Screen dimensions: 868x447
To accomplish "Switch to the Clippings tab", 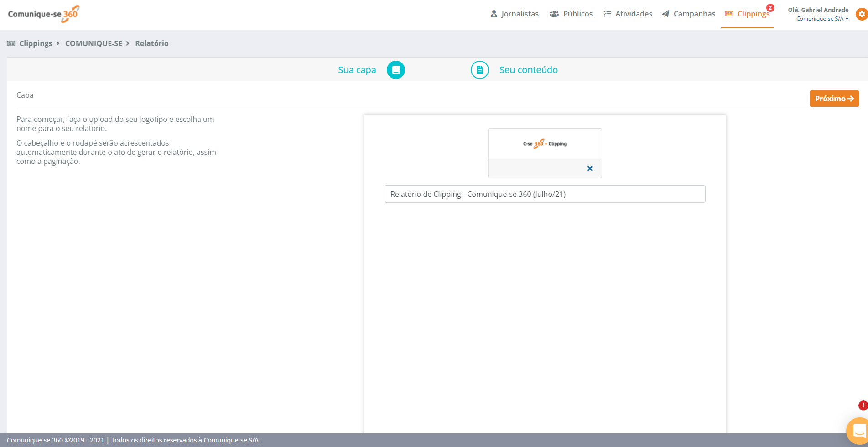I will [x=753, y=14].
